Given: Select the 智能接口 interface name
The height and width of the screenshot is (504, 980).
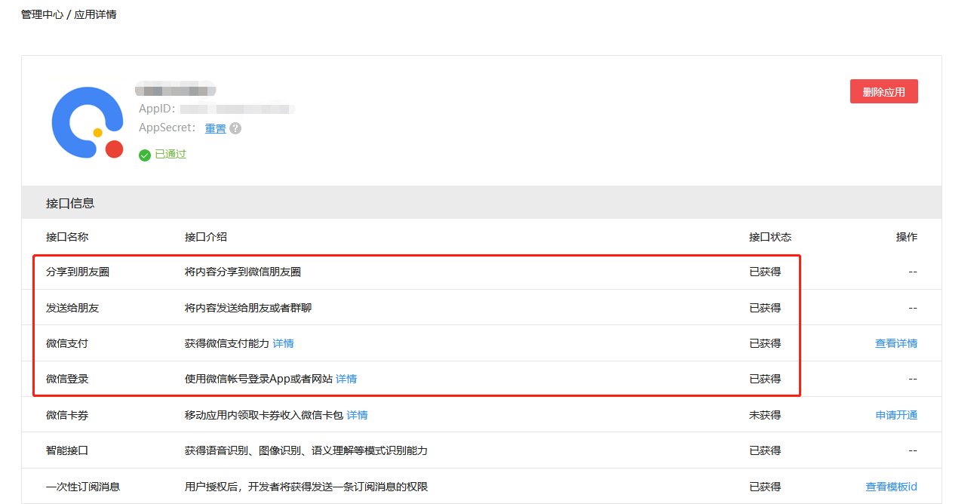Looking at the screenshot, I should point(67,450).
